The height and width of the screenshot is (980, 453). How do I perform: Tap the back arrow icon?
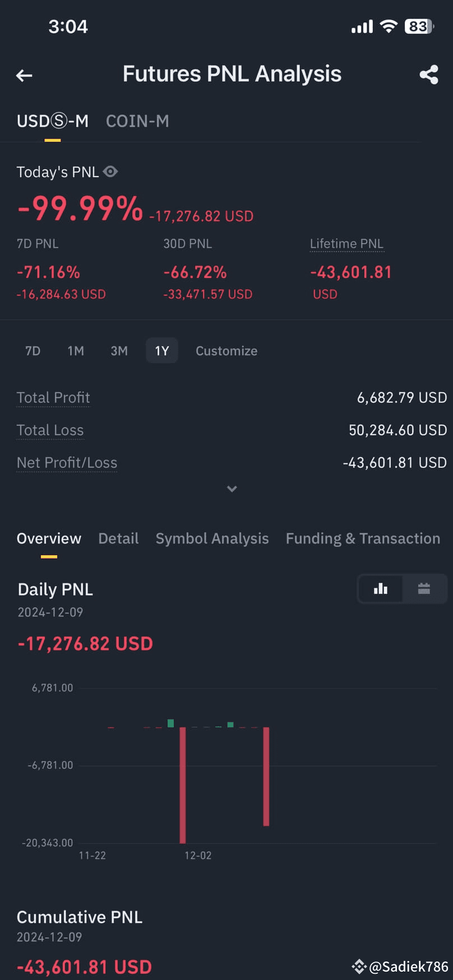[x=24, y=75]
